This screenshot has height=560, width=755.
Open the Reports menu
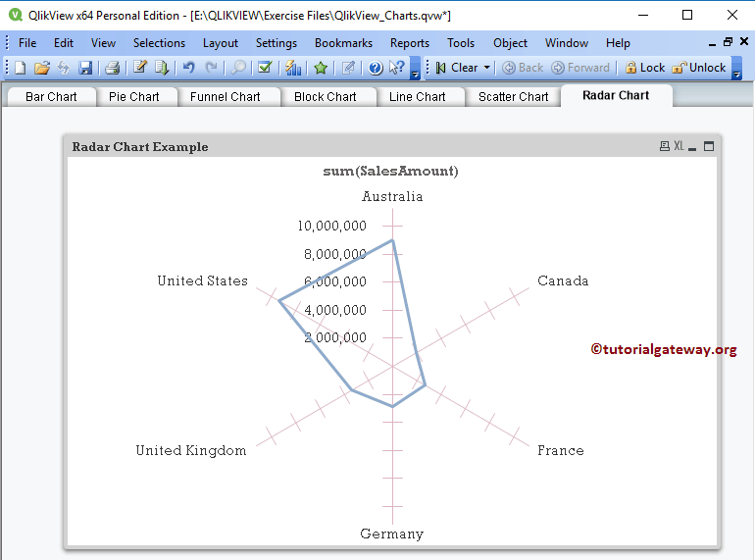pos(410,43)
